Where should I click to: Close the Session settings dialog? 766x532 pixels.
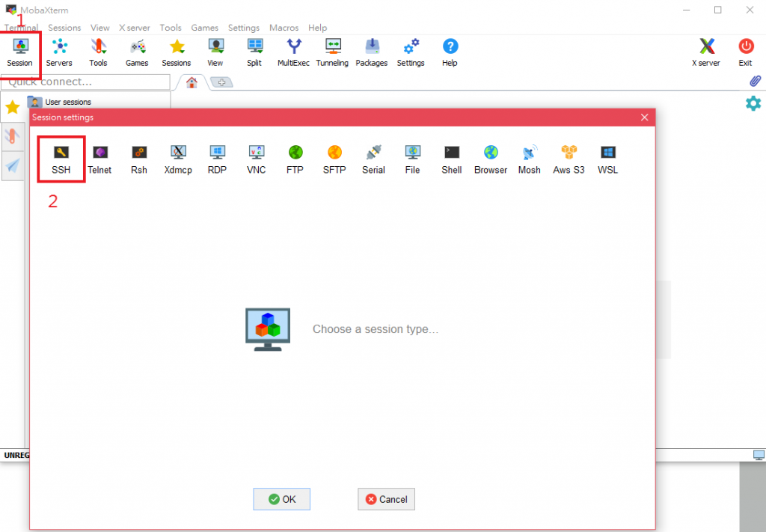pos(645,117)
